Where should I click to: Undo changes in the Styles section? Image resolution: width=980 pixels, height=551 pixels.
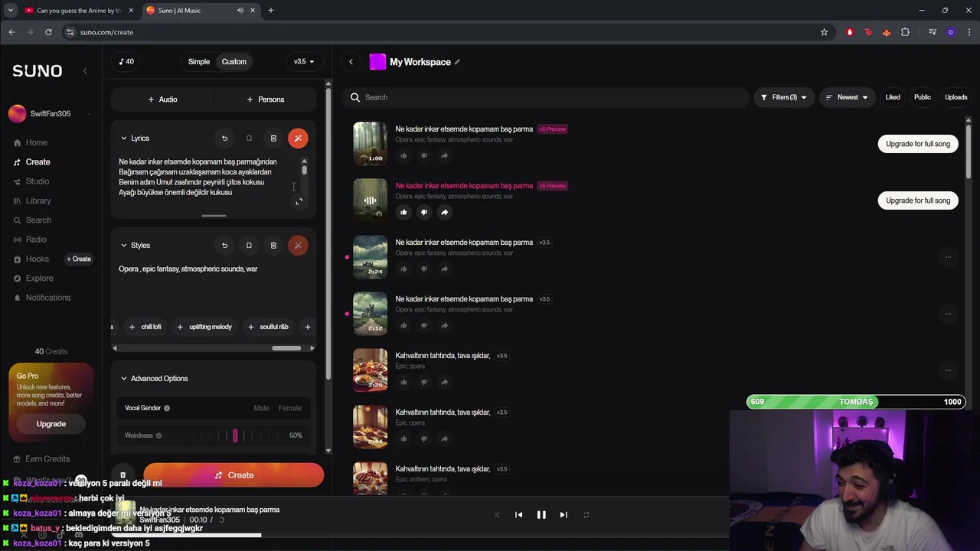224,246
